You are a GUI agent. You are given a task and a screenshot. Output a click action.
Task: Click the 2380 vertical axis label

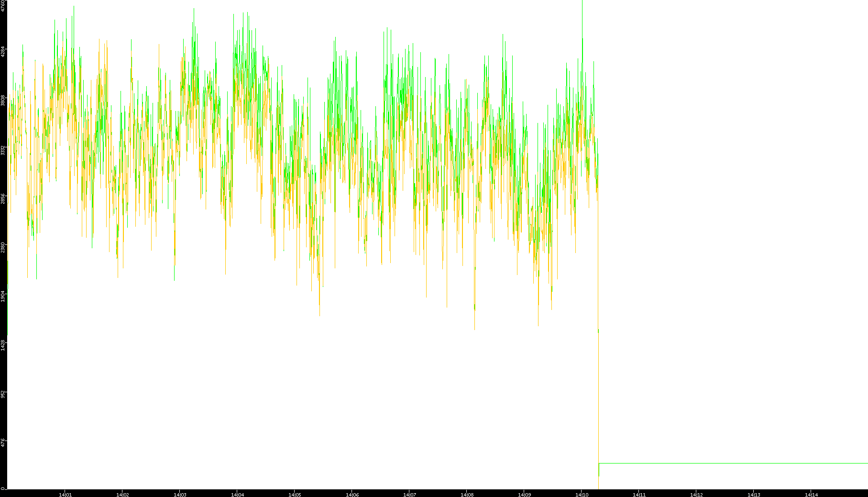3,248
